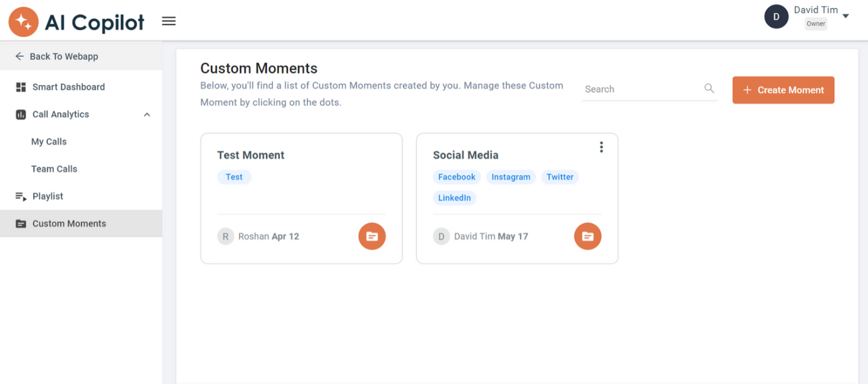Select the LinkedIn tag
Viewport: 868px width, 384px height.
tap(454, 198)
